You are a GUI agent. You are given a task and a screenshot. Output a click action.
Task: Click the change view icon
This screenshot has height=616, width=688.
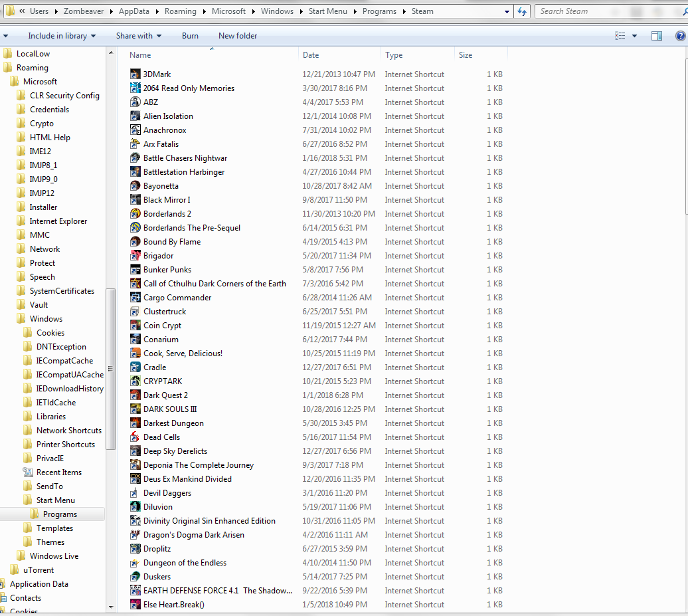coord(620,36)
